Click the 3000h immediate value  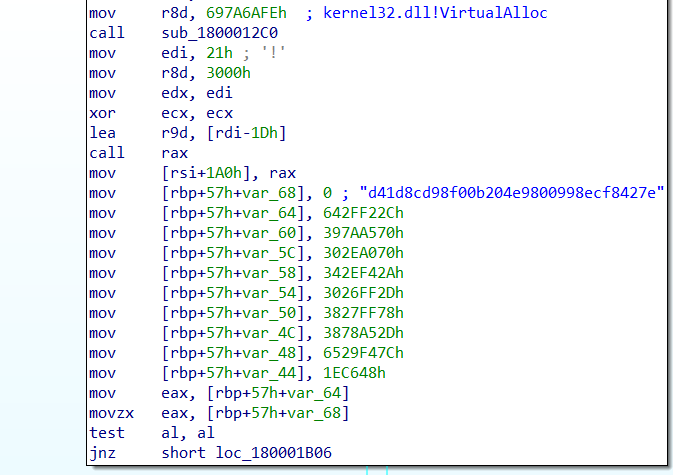click(x=228, y=73)
